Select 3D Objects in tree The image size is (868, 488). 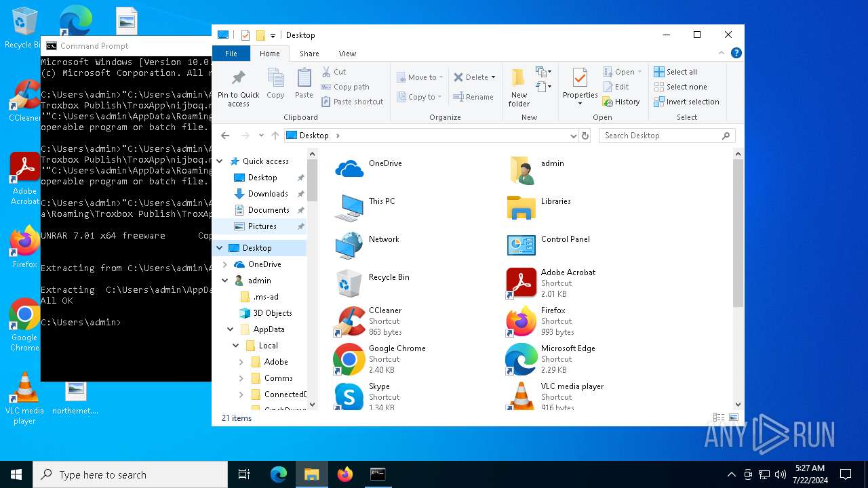pos(273,313)
